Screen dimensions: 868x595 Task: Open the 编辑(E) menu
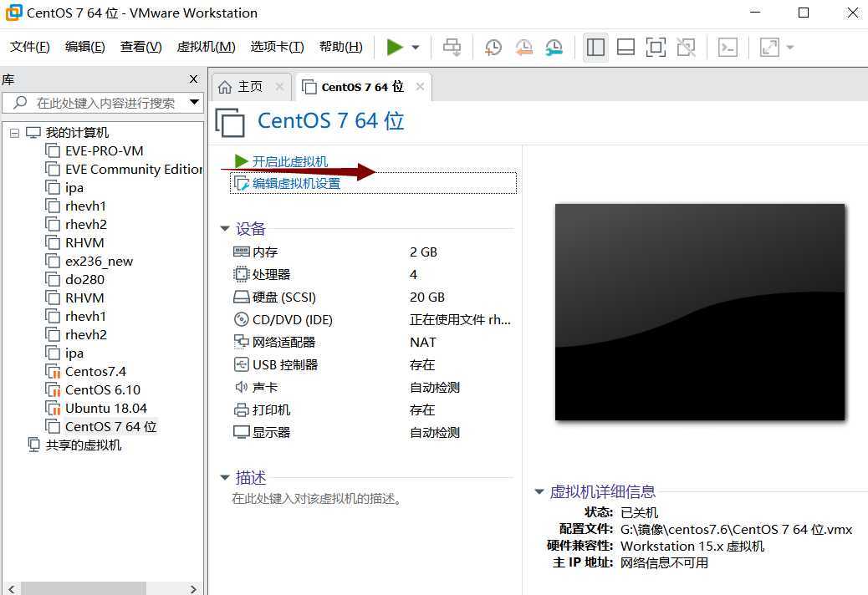pos(84,47)
